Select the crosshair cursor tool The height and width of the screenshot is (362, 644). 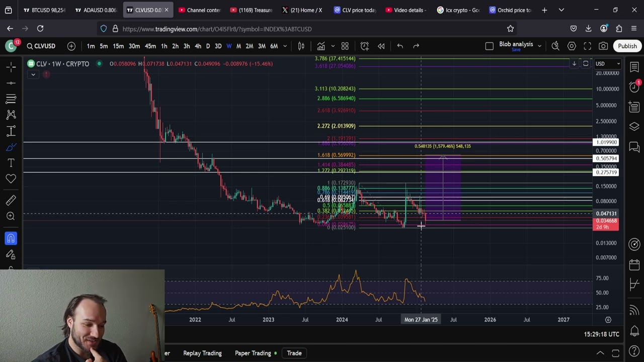tap(11, 66)
